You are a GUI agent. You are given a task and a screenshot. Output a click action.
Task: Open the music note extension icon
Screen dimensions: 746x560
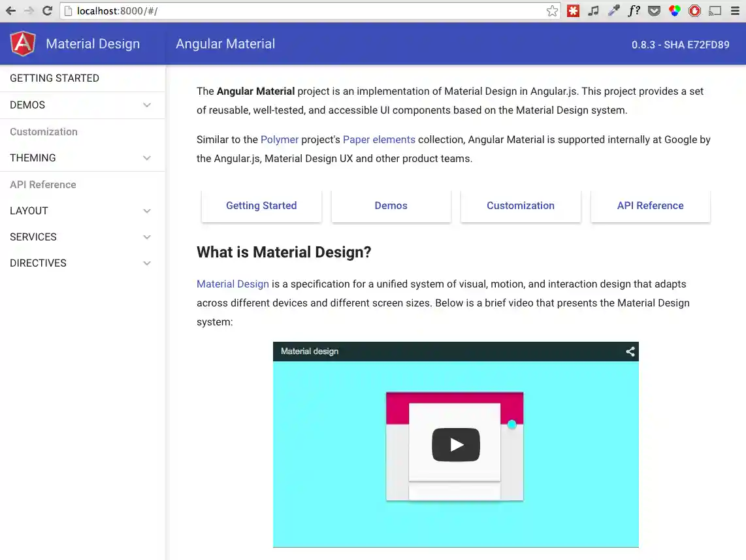(593, 10)
